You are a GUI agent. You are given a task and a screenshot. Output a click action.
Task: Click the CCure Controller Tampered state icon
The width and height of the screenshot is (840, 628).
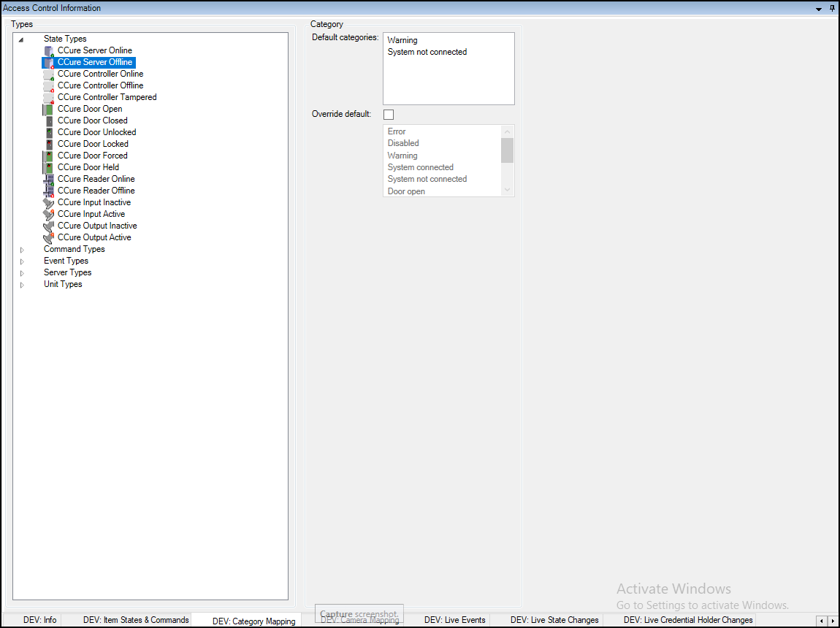(x=48, y=97)
